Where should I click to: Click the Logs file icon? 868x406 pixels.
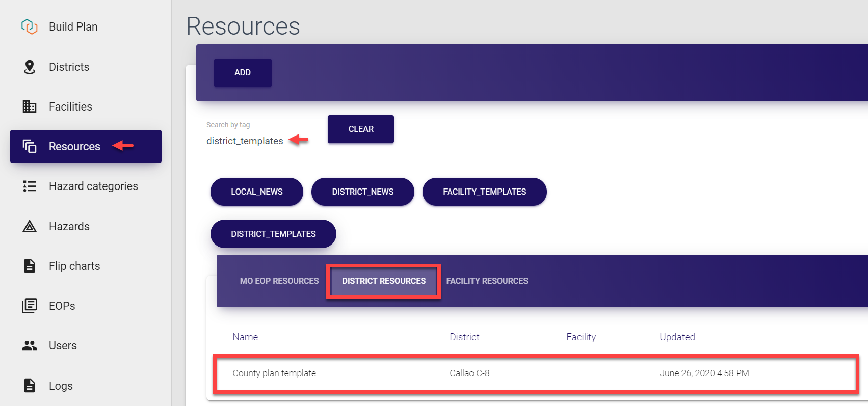coord(30,386)
